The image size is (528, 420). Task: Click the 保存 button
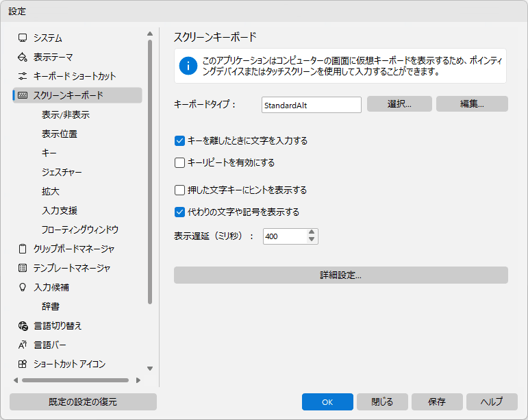click(437, 402)
